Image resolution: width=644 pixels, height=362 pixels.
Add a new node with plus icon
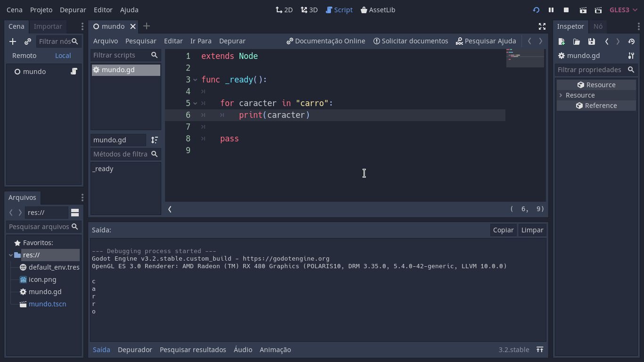[x=13, y=41]
